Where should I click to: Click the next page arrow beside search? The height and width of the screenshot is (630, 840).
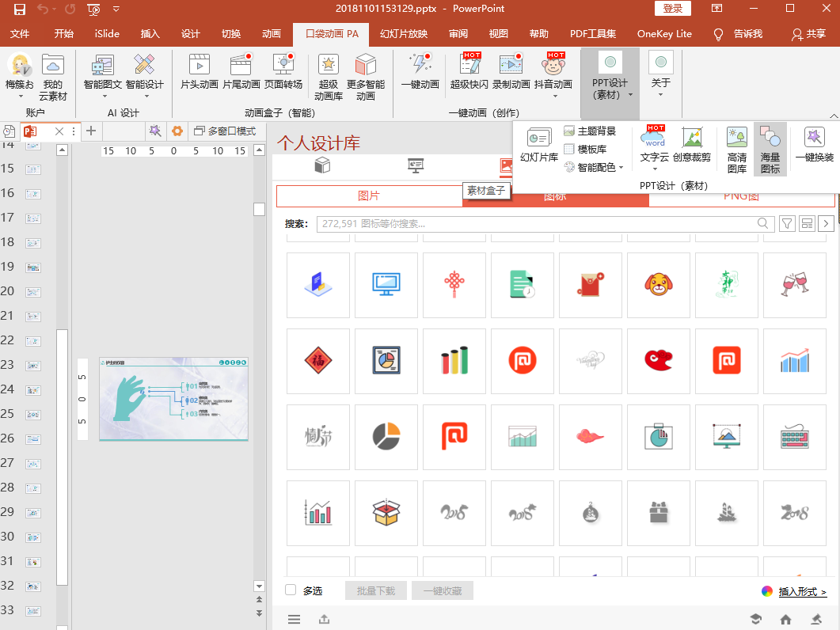tap(826, 223)
